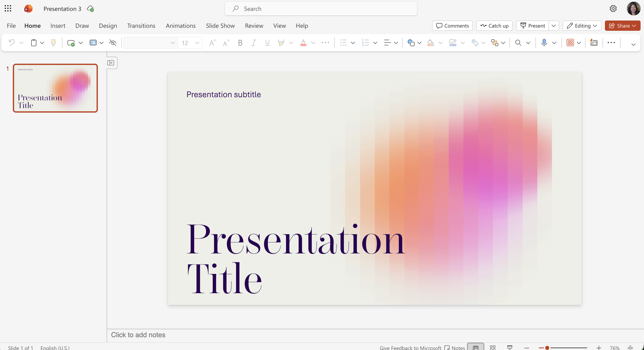Open the app launcher waffle icon
Viewport: 644px width, 350px height.
tap(8, 9)
